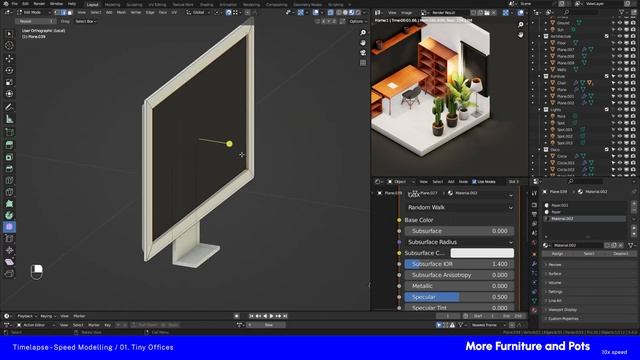Open the Random Walk dropdown
The height and width of the screenshot is (360, 640).
[x=459, y=207]
